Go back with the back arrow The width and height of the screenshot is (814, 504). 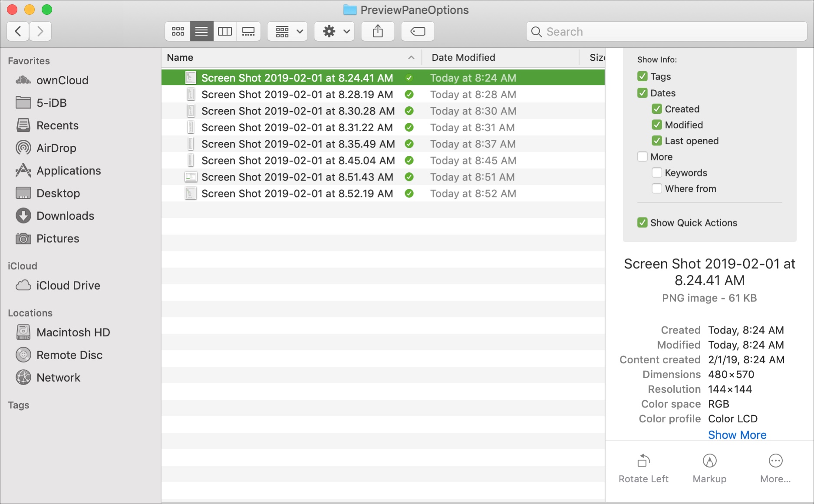pos(18,31)
